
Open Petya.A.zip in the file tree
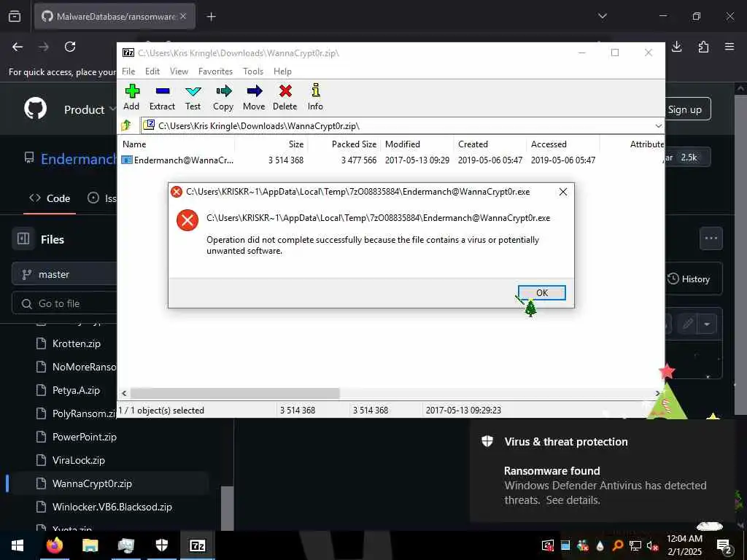pyautogui.click(x=76, y=391)
